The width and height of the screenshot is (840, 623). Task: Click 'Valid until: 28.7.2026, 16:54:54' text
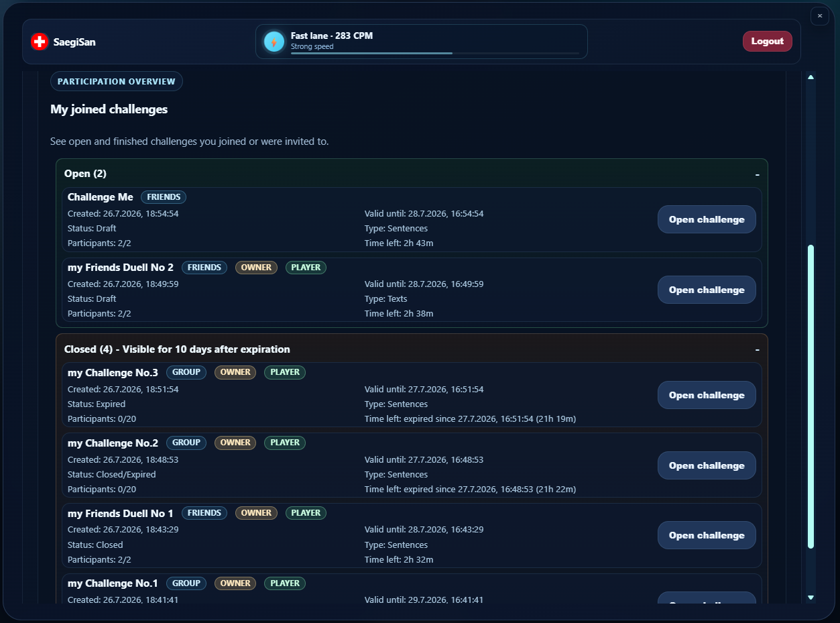(x=424, y=214)
